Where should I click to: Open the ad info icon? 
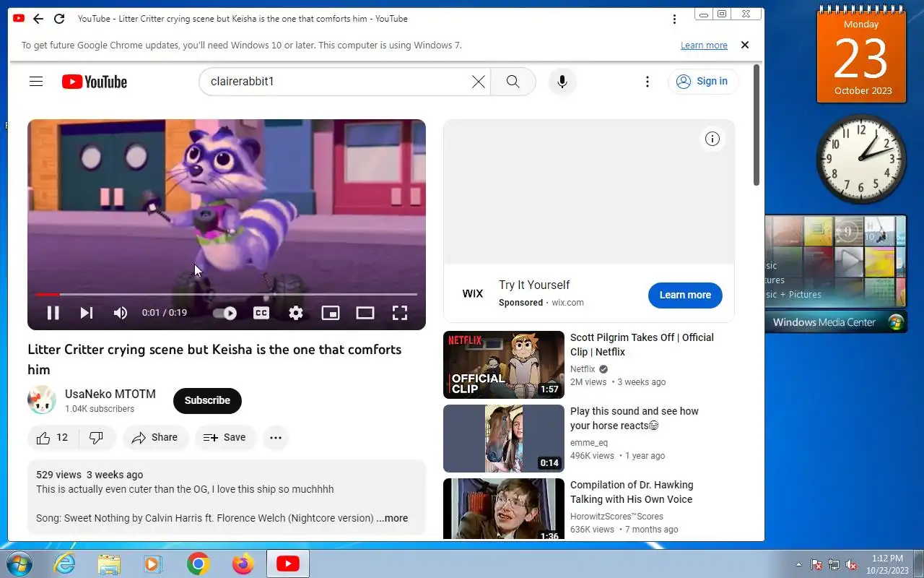(712, 139)
